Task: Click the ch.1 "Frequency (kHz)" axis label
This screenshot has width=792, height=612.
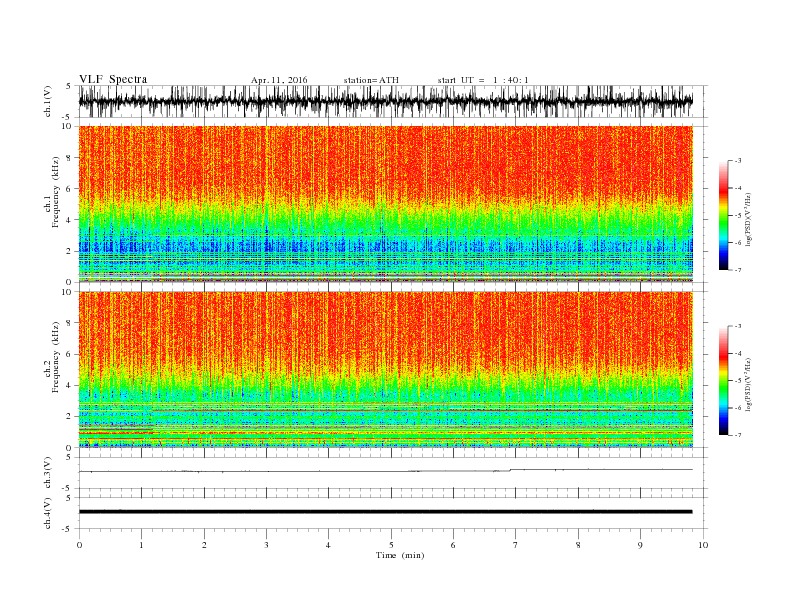Action: click(56, 192)
